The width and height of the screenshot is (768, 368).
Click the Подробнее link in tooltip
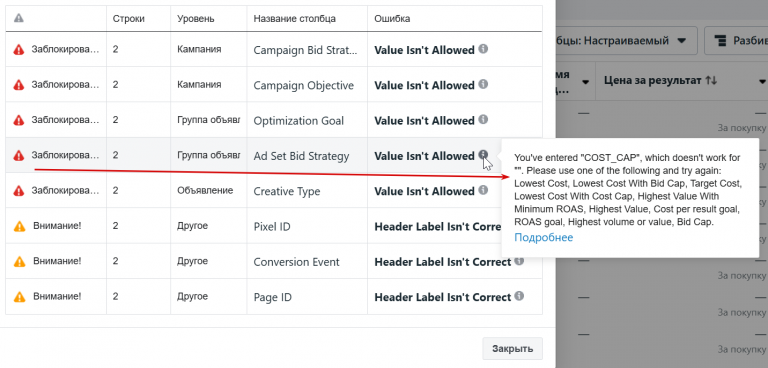(543, 238)
